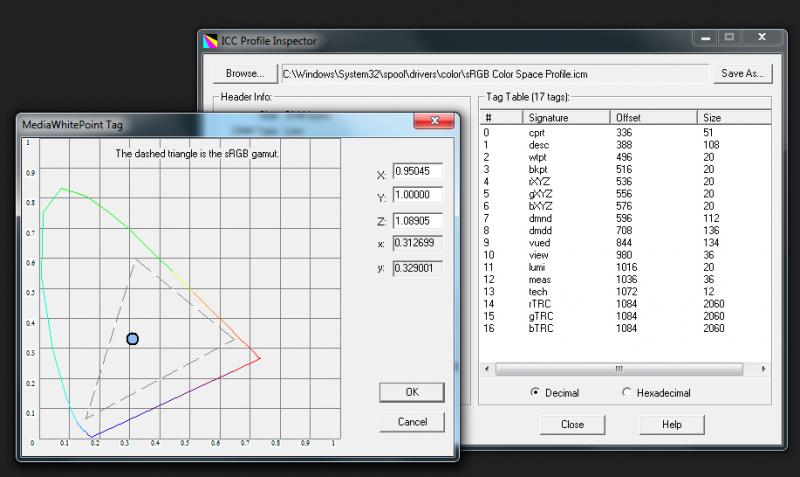Screen dimensions: 800x477
Task: Click the # column header
Action: (x=501, y=118)
